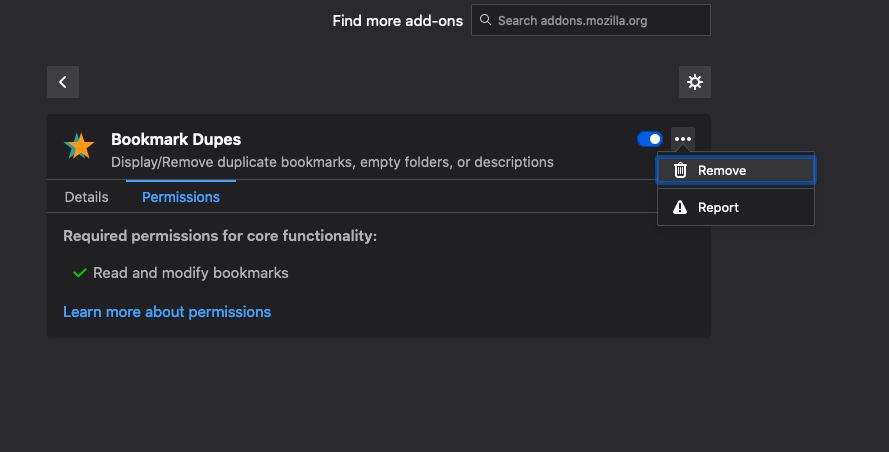Screen dimensions: 889x452
Task: Click the extension description about duplicate bookmarks
Action: click(332, 162)
